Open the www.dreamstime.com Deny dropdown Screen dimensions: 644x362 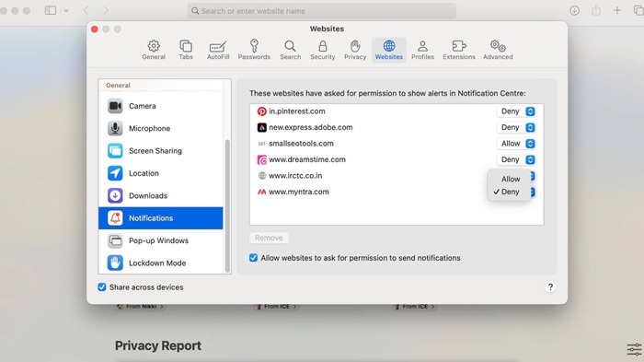click(x=516, y=159)
